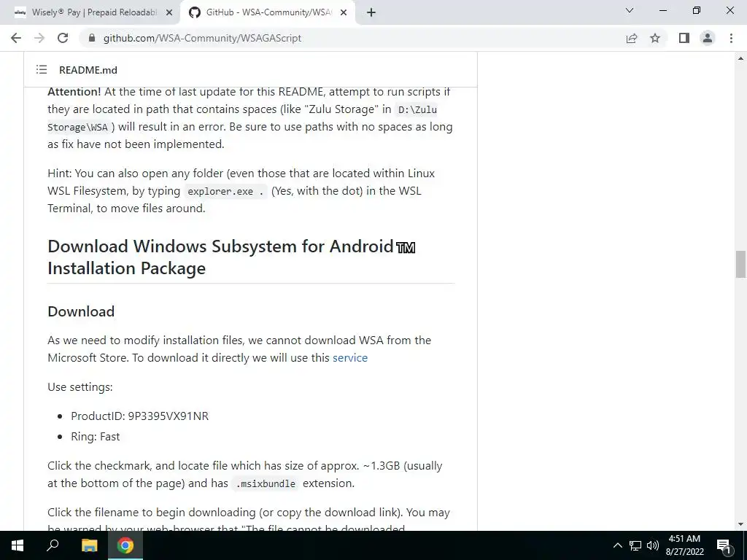
Task: Open the Chrome three-dot menu
Action: (731, 38)
